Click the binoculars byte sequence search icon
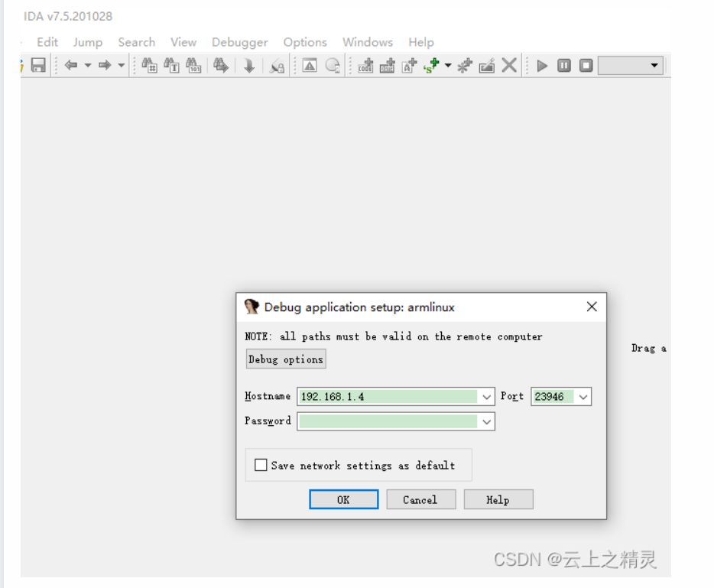Image resolution: width=714 pixels, height=588 pixels. pos(193,66)
